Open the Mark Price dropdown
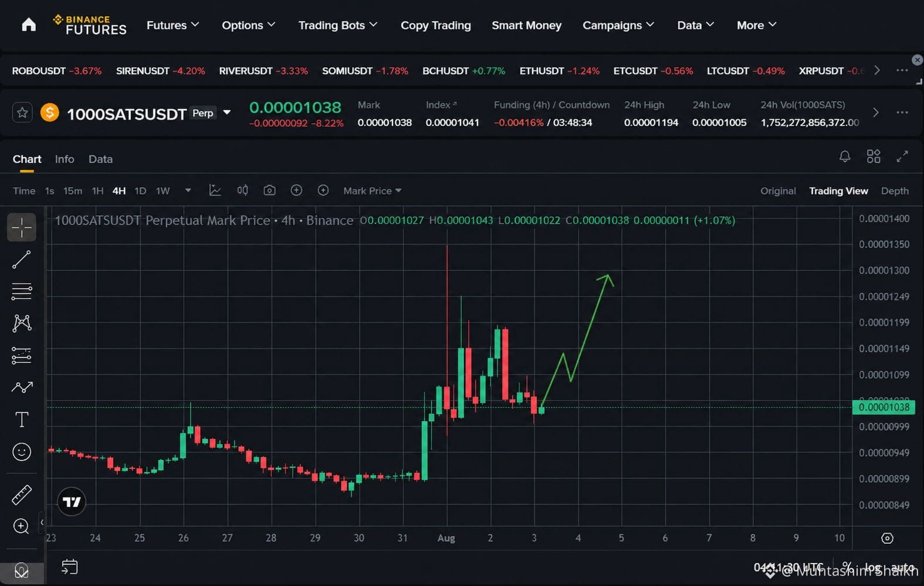The image size is (924, 586). (373, 191)
